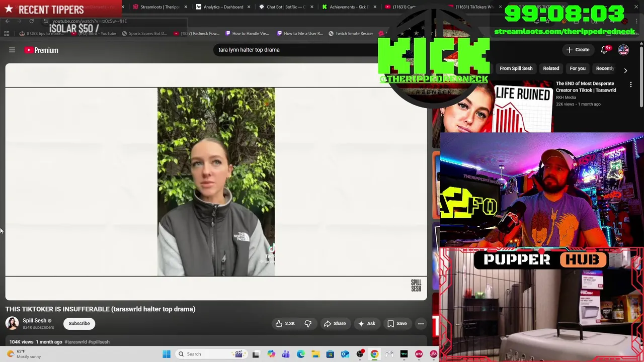Dislike the video
Image resolution: width=644 pixels, height=362 pixels.
[x=308, y=324]
